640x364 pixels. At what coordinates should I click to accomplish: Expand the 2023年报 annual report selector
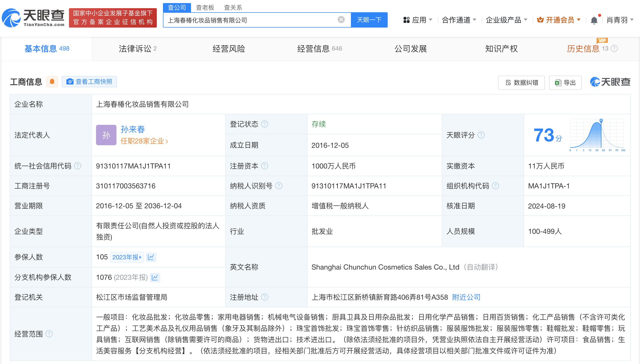click(x=127, y=257)
